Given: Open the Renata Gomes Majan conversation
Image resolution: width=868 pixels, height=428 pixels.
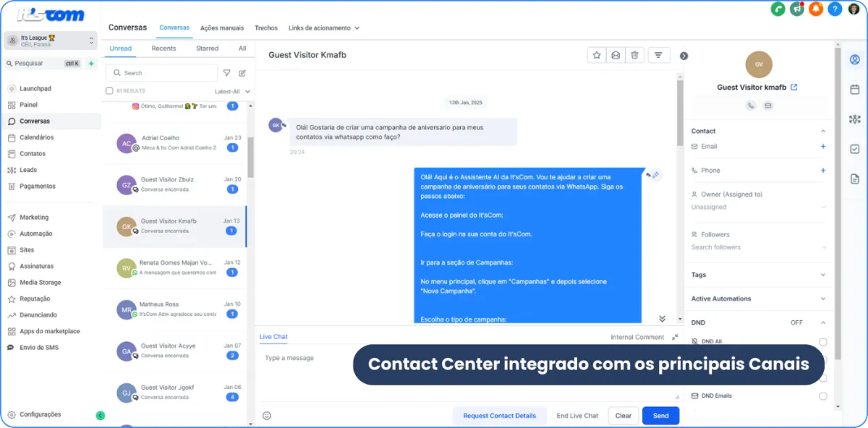Looking at the screenshot, I should click(x=174, y=267).
